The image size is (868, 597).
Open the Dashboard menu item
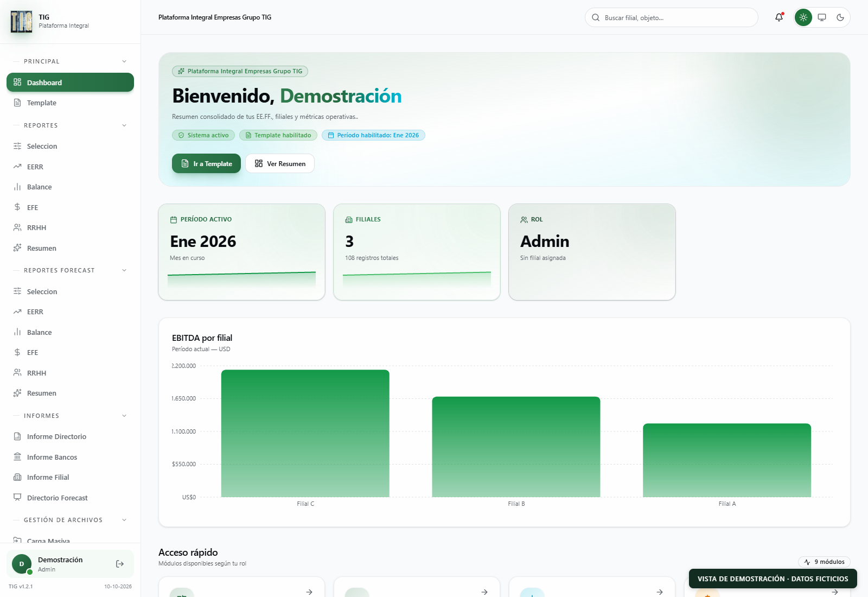click(70, 82)
